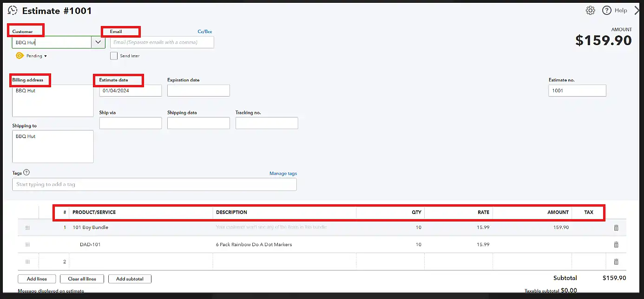This screenshot has width=644, height=299.
Task: Click the drag handle on DAD-101 row
Action: tap(27, 245)
